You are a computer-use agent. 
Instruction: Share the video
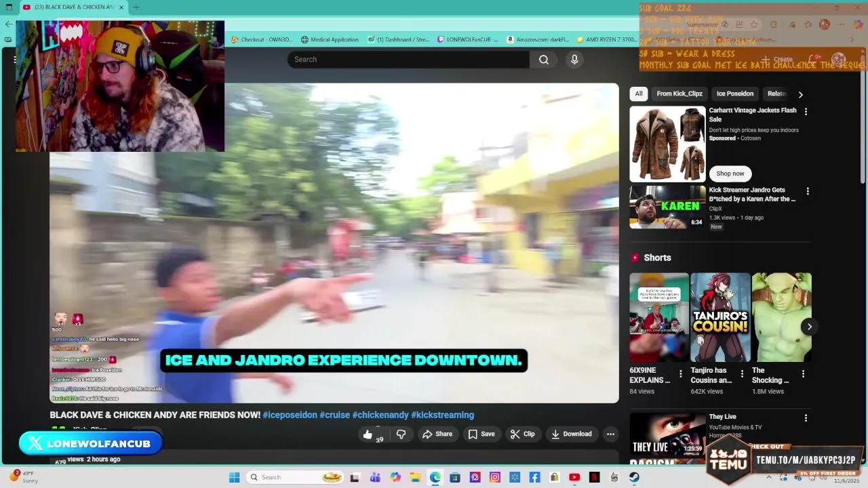tap(437, 434)
